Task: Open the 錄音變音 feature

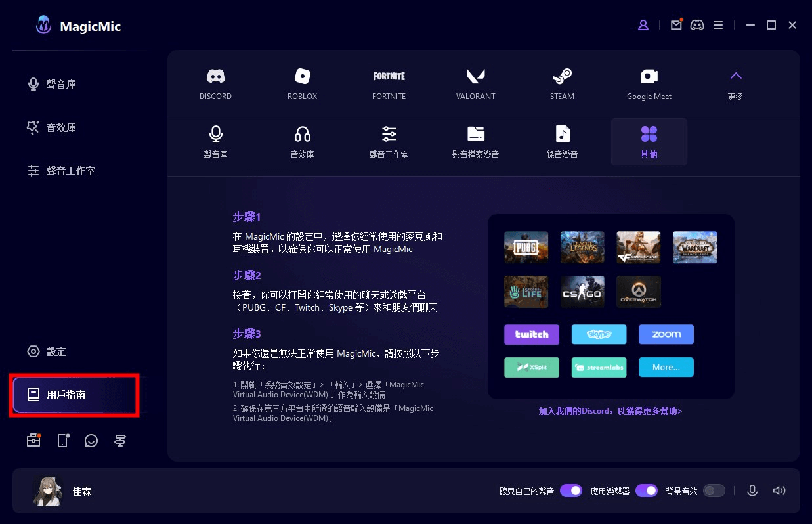Action: coord(562,142)
